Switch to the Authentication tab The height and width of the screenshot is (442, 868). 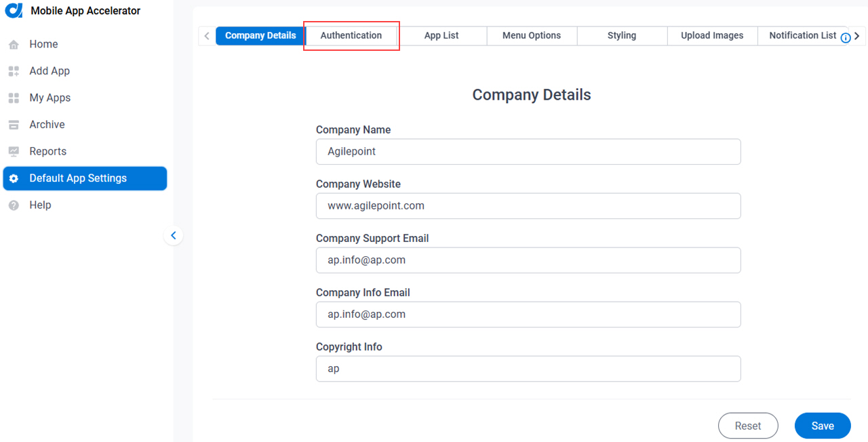(x=351, y=36)
